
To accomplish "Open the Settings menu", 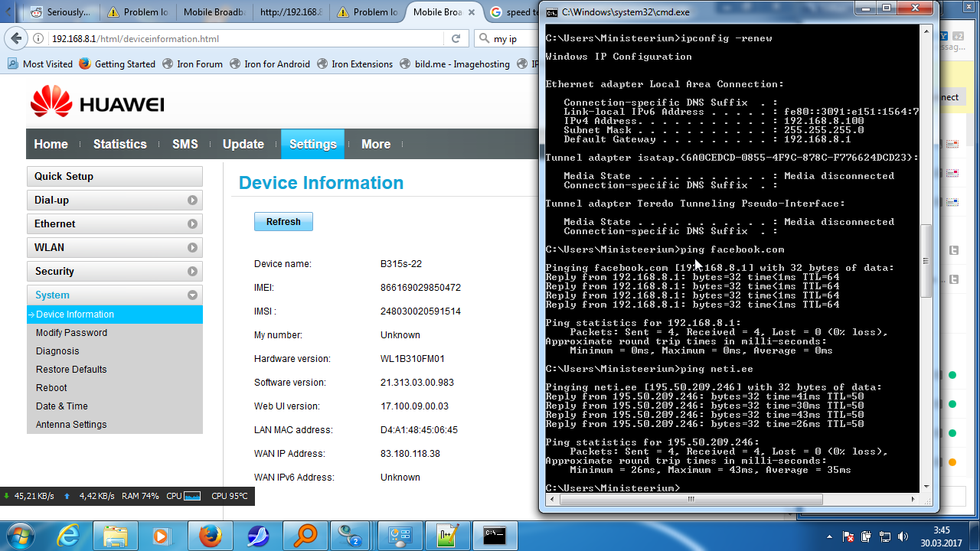I will click(x=312, y=144).
